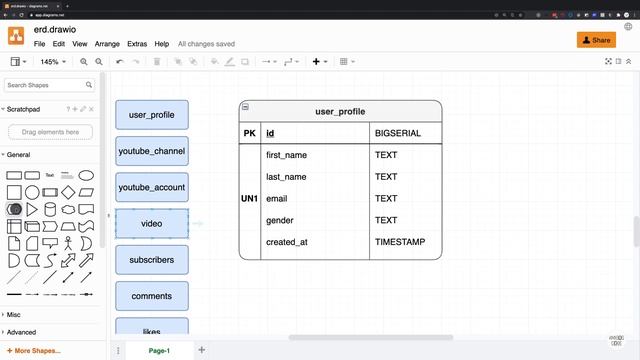640x360 pixels.
Task: Add to Scratchpad with plus icon
Action: tap(75, 109)
